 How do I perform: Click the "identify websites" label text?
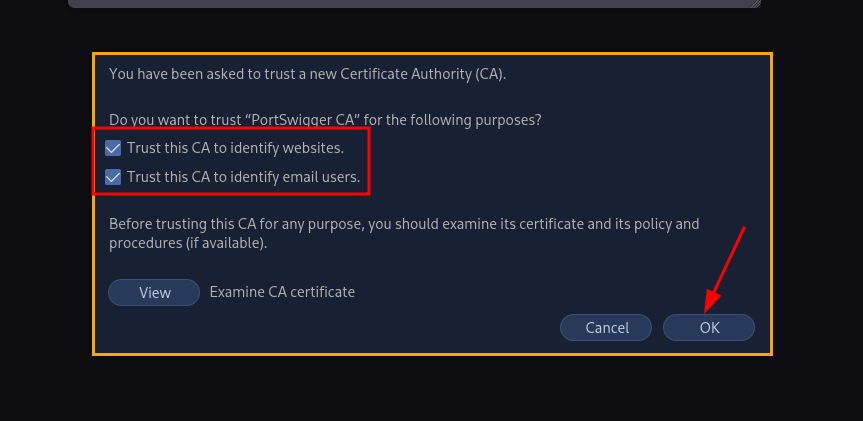tap(290, 148)
